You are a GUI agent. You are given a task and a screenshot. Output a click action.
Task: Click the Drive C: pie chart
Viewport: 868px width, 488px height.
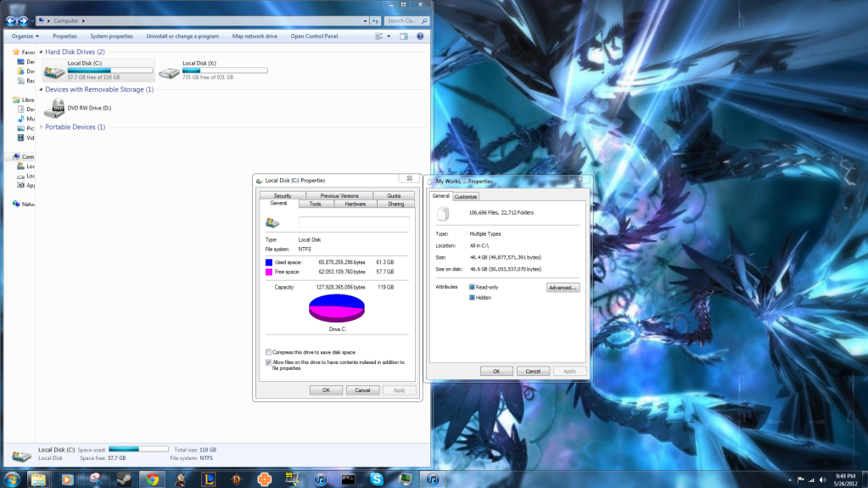[x=337, y=308]
